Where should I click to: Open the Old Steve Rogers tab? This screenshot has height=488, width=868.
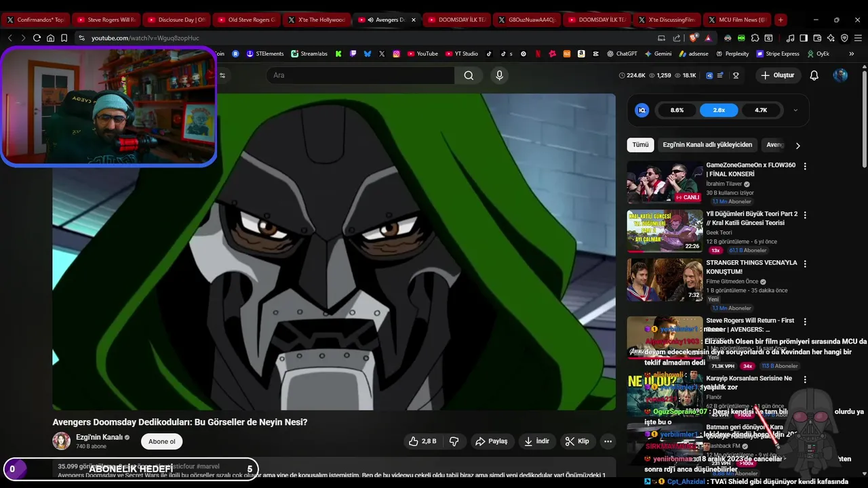tap(245, 20)
